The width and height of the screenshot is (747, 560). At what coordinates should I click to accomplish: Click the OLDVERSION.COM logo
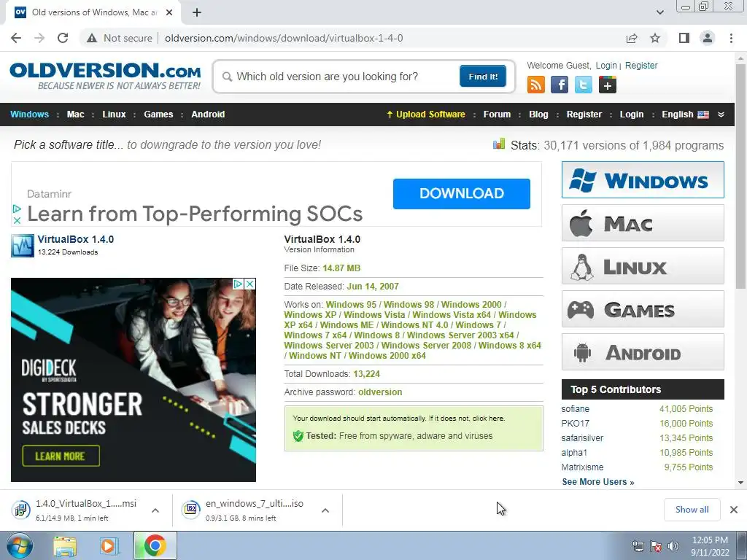(105, 76)
